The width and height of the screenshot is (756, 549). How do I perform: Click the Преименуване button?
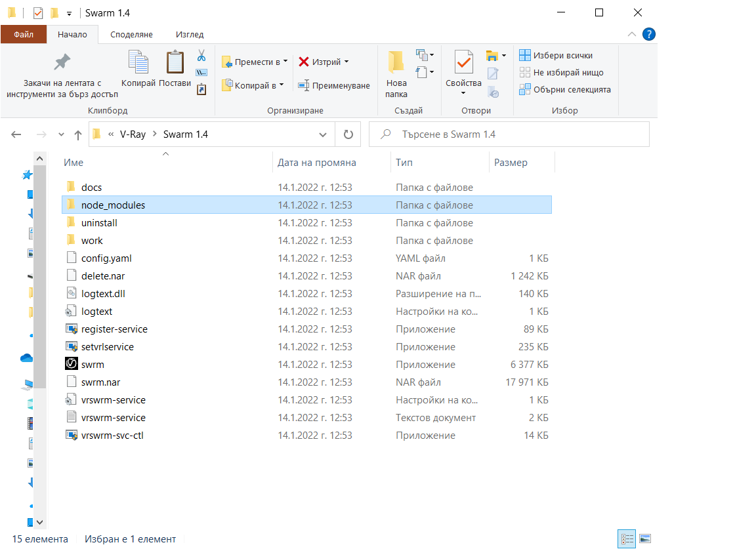coord(333,85)
